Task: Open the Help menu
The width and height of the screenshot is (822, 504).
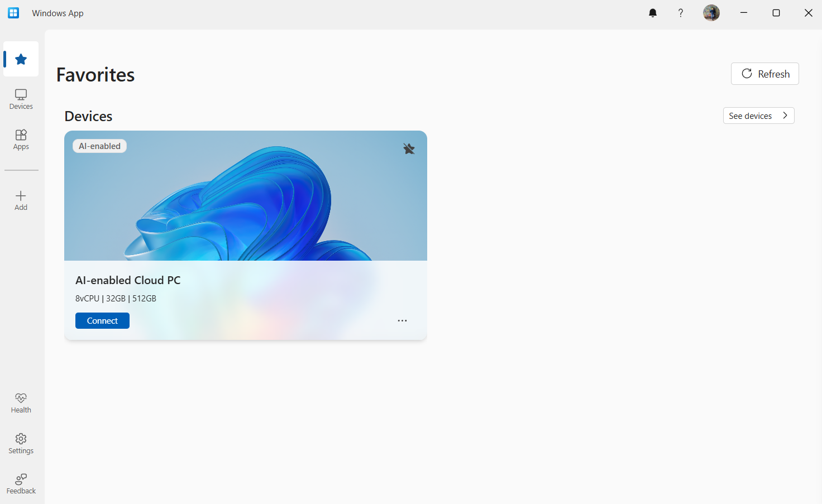Action: 681,12
